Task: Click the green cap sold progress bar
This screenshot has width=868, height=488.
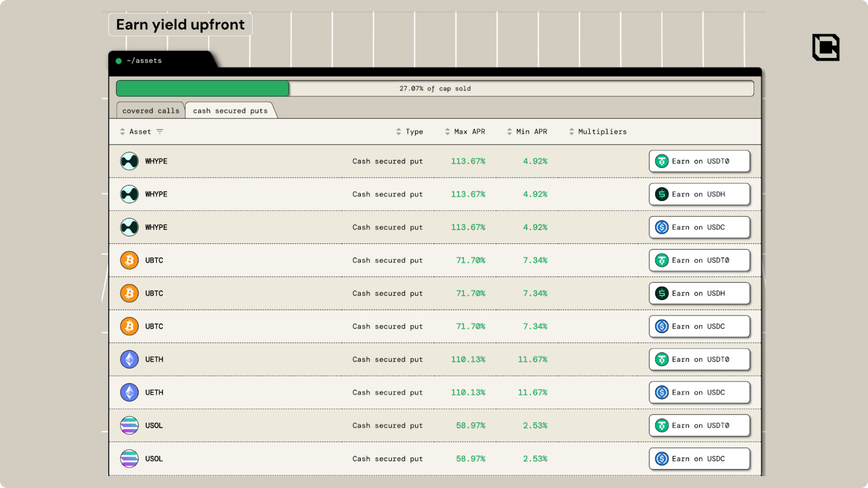Action: coord(202,88)
